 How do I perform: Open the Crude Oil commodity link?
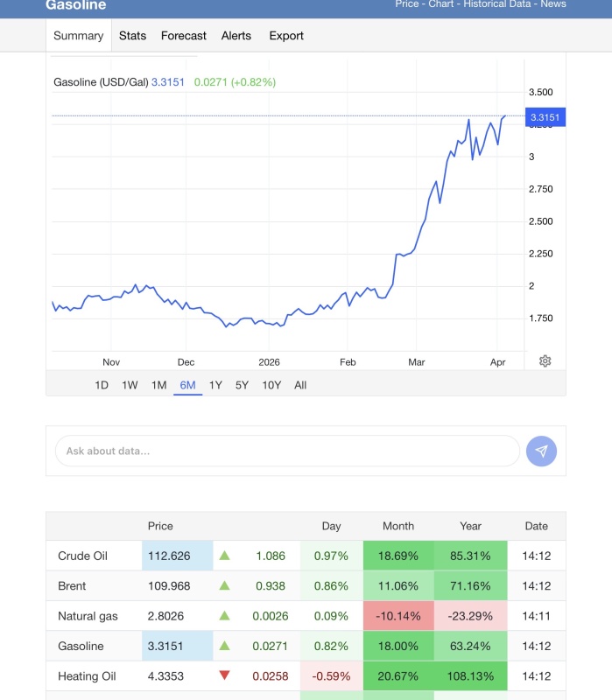pyautogui.click(x=81, y=556)
